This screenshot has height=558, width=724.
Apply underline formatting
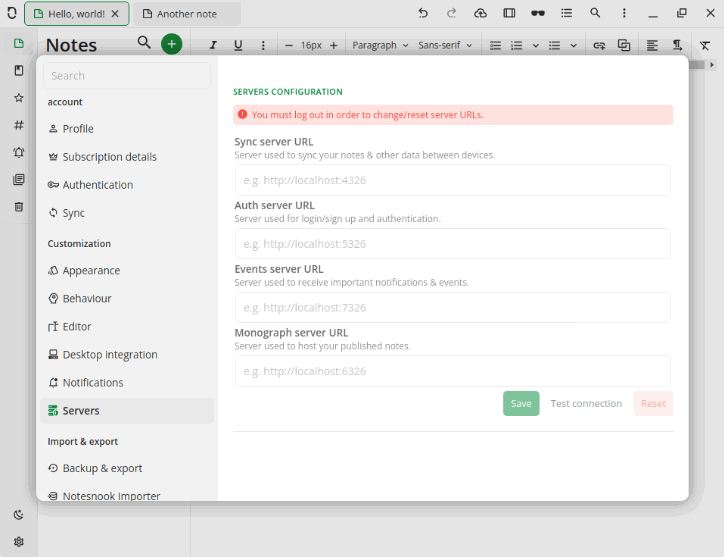[x=238, y=45]
